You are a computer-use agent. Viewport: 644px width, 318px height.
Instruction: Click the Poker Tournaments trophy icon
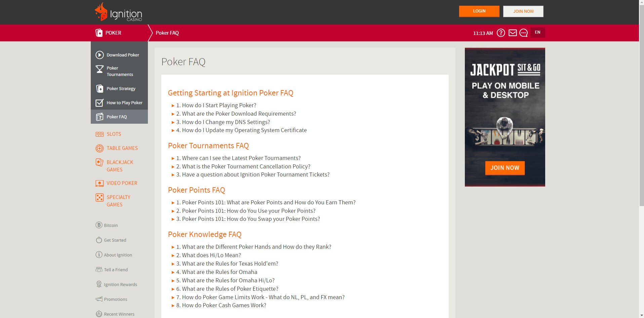(99, 69)
